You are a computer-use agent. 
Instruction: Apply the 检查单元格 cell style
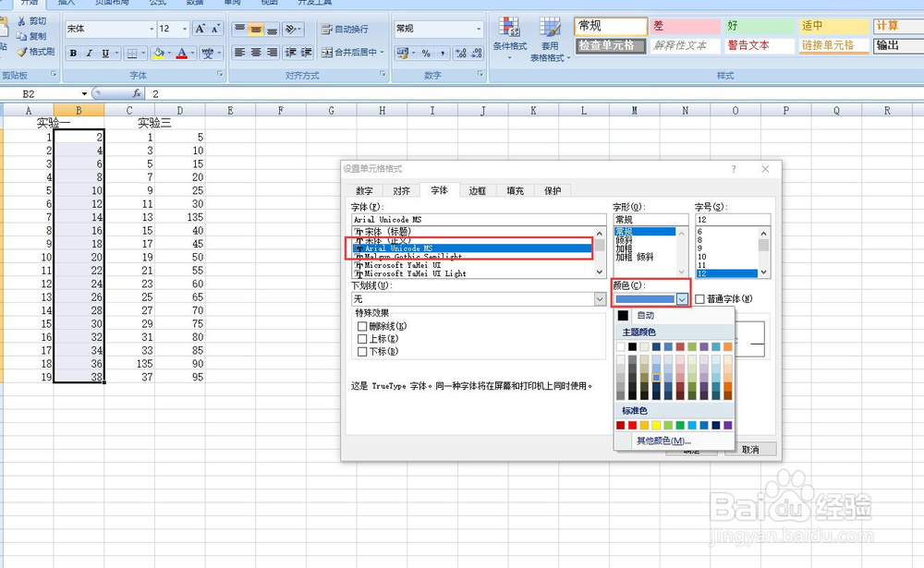[x=611, y=45]
